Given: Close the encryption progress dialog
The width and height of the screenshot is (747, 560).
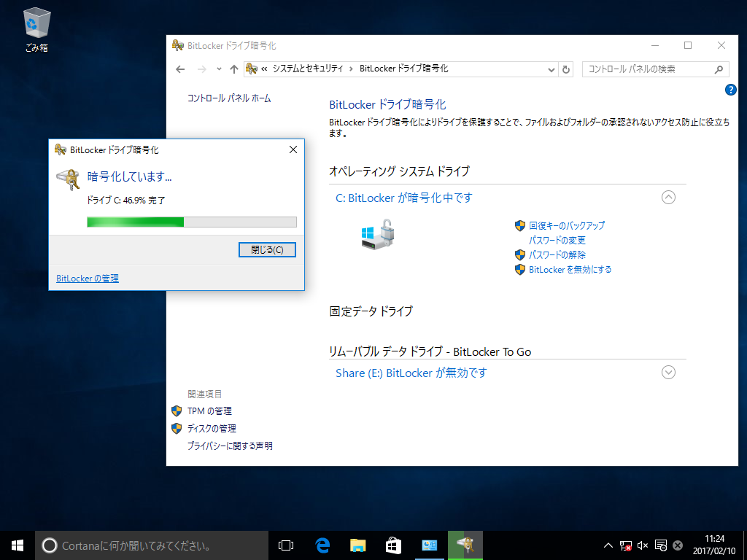Looking at the screenshot, I should 293,149.
